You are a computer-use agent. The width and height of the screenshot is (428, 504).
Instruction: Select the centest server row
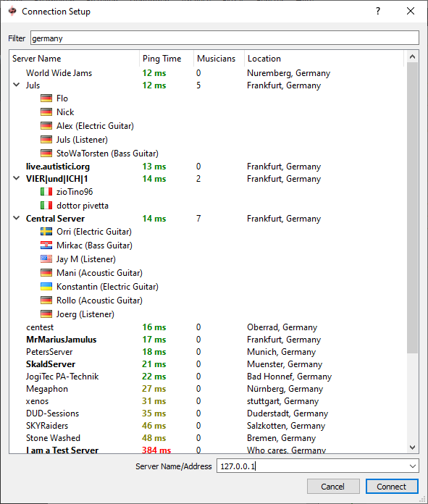point(206,327)
